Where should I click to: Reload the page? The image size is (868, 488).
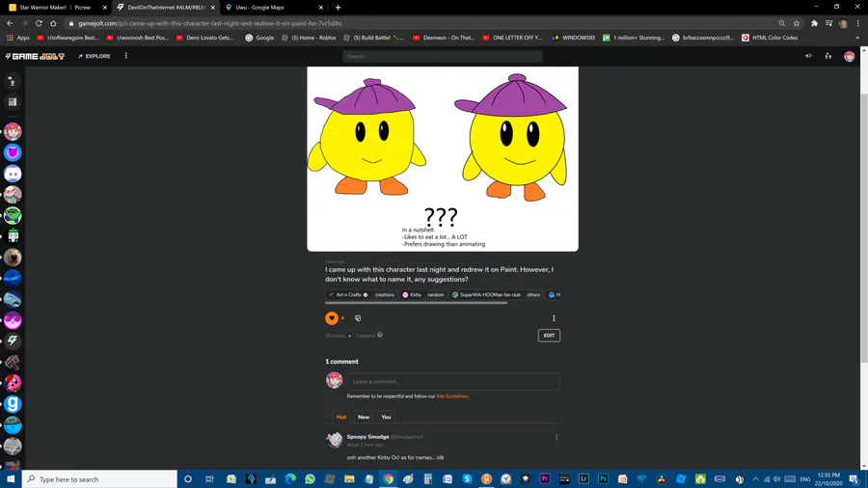click(x=39, y=23)
